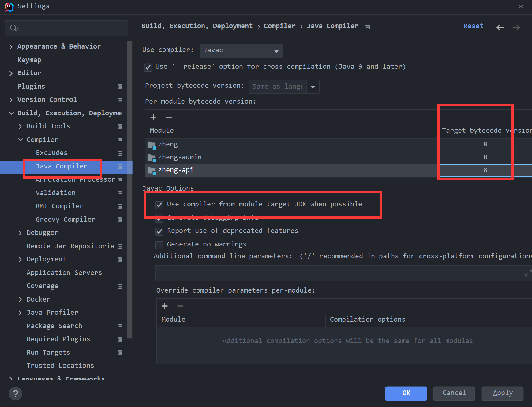Click plus icon in override compiler parameters
532x407 pixels.
tap(165, 306)
